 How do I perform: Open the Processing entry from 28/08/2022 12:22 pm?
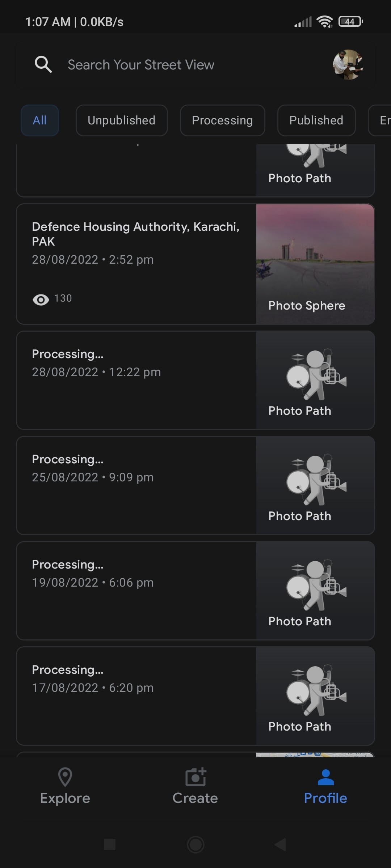(x=136, y=380)
